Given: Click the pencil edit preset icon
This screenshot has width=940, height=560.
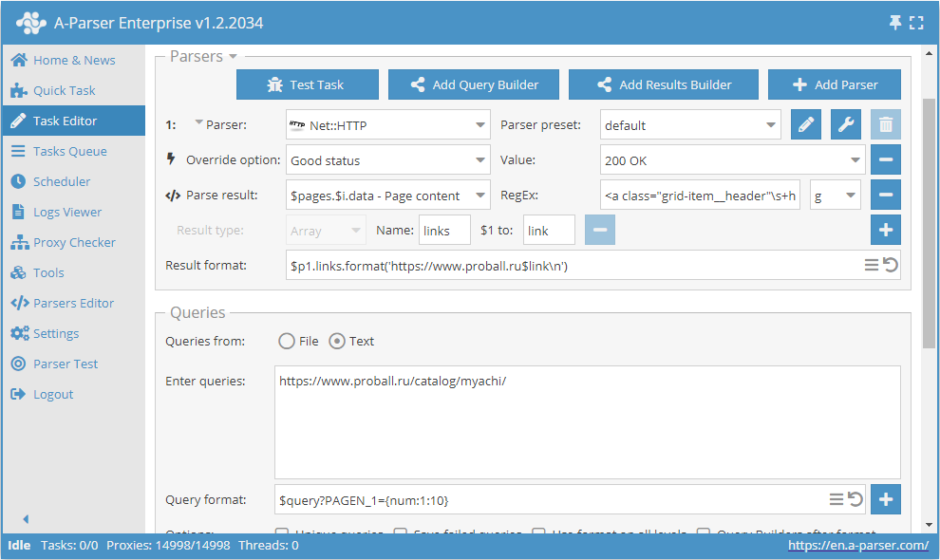Looking at the screenshot, I should (806, 124).
